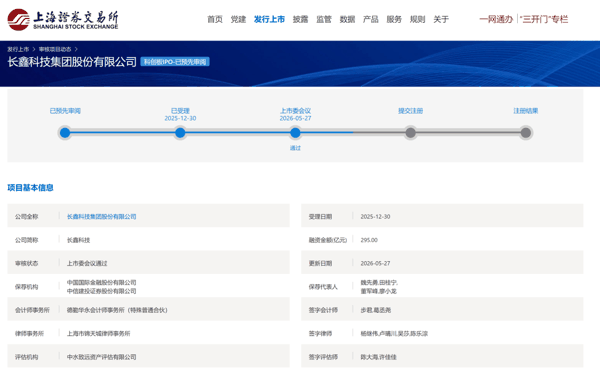Click the 已受理 stage label
The image size is (600, 371).
180,111
